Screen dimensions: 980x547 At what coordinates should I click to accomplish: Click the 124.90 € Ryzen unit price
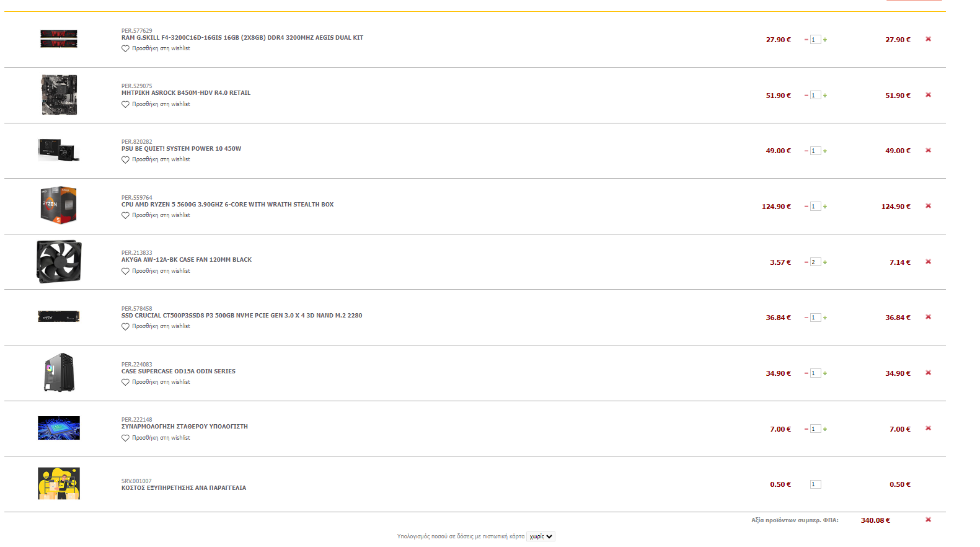click(x=776, y=207)
